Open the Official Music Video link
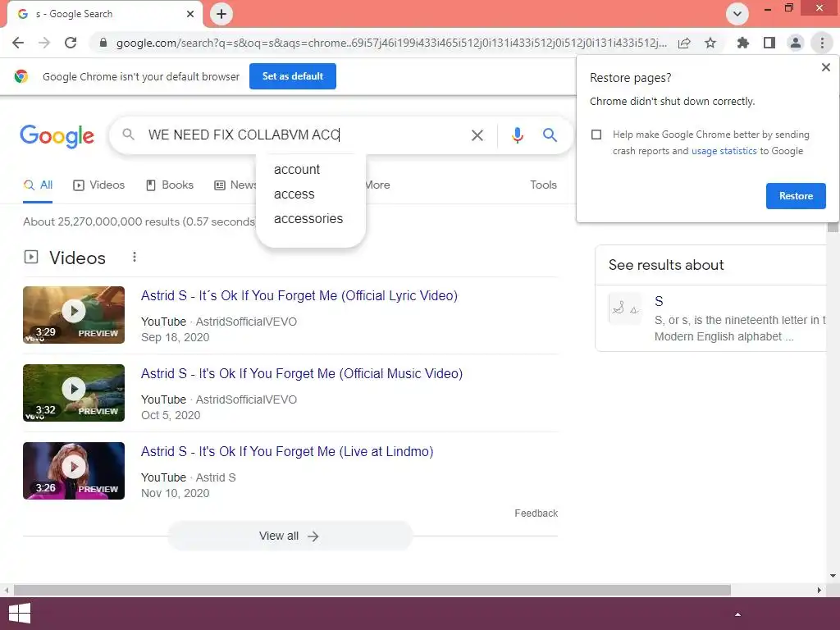Screen dimensions: 840x630 coord(302,373)
